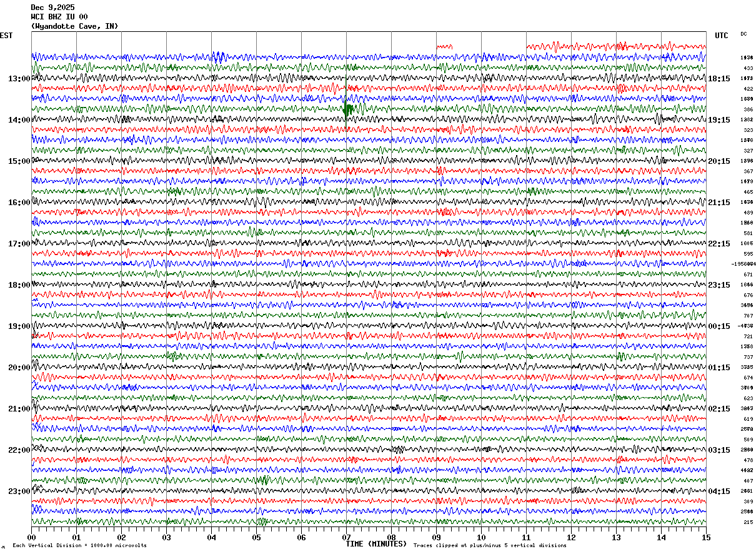This screenshot has height=554, width=756.
Task: Click minute tick 15 on x-axis
Action: tap(706, 537)
